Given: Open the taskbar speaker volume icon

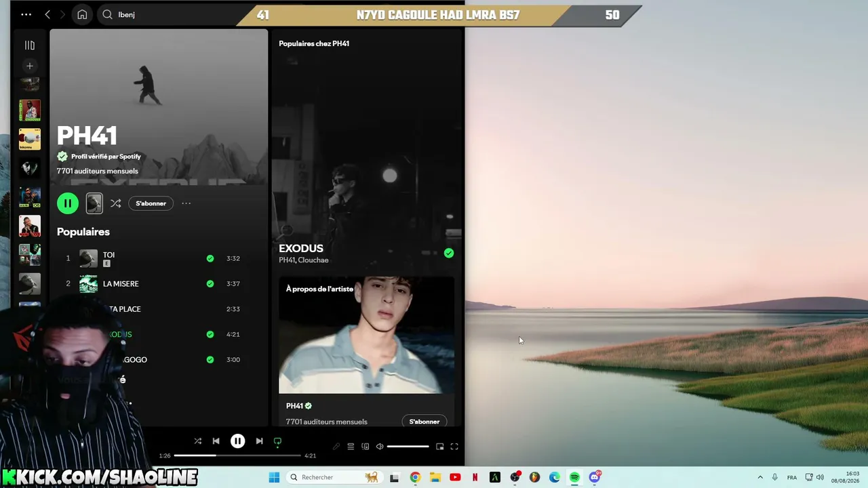Looking at the screenshot, I should point(820,477).
